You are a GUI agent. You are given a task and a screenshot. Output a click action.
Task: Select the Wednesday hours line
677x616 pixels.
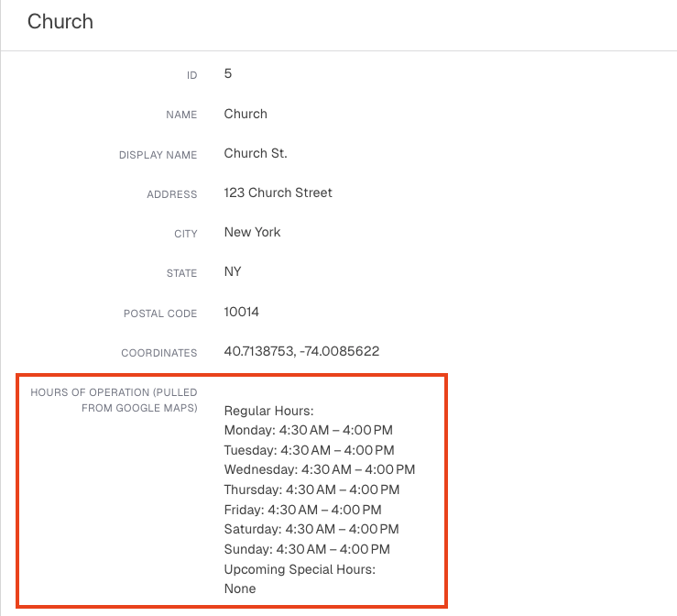320,469
